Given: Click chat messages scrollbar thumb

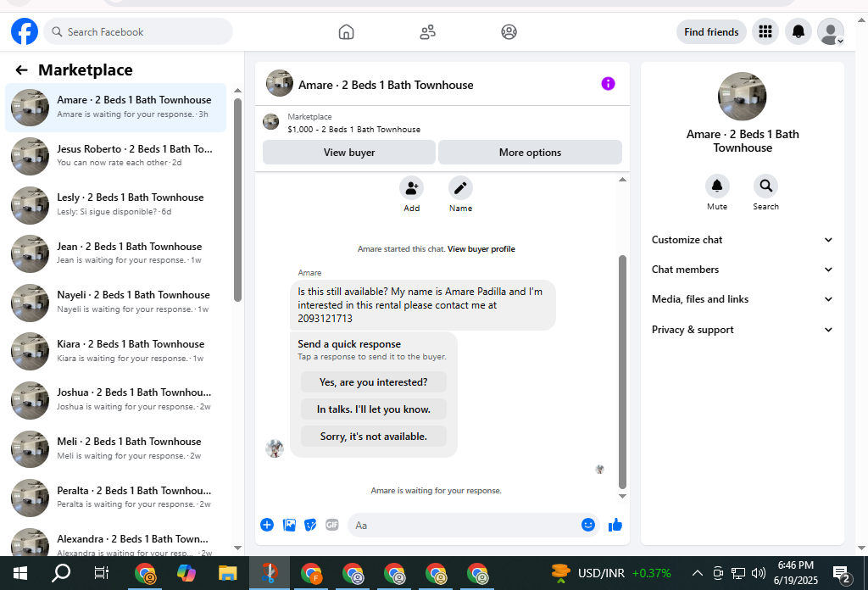Looking at the screenshot, I should (x=622, y=371).
